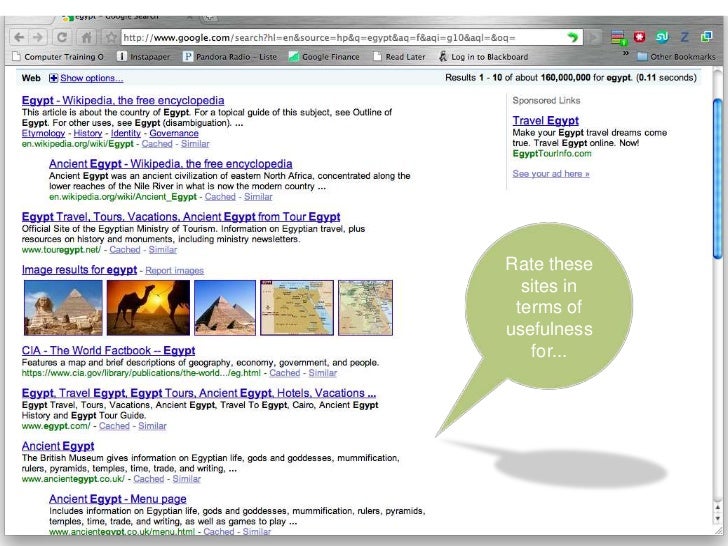Open the Pandora Radio bookmark
This screenshot has width=728, height=546.
click(x=230, y=57)
